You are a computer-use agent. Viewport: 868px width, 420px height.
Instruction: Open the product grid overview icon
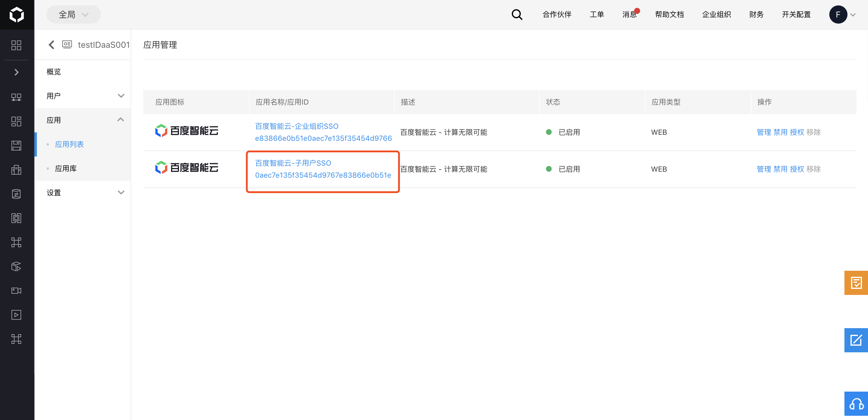tap(16, 45)
